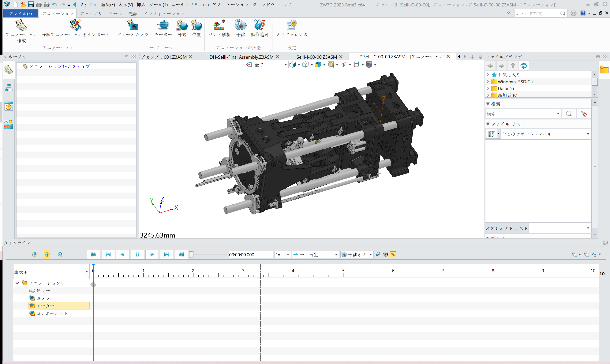Step to the previous keyframe
This screenshot has height=364, width=610.
point(108,254)
